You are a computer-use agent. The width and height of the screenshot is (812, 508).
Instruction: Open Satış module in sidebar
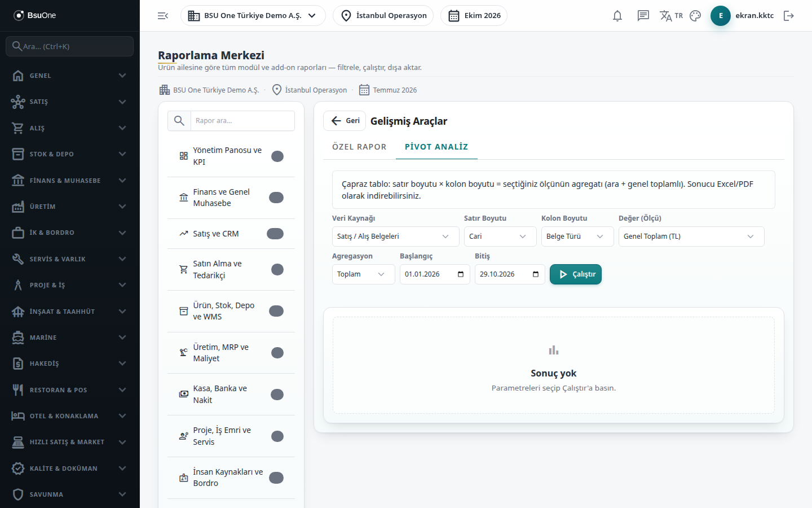tap(70, 102)
